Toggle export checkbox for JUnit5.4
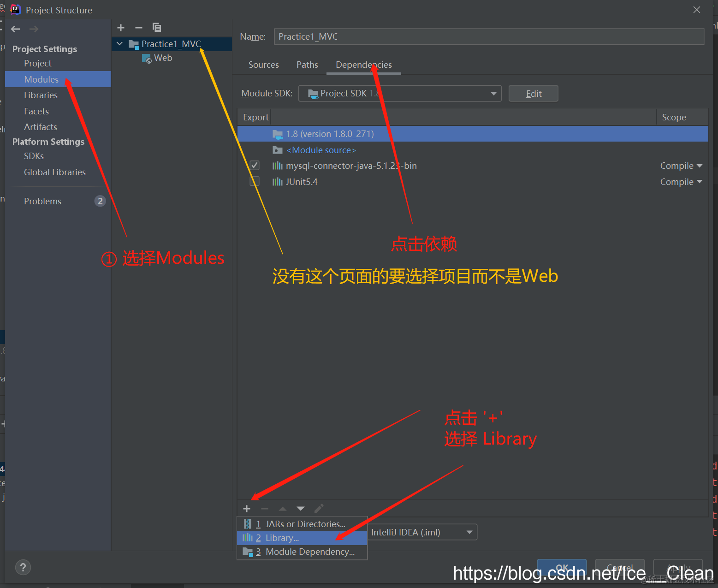 pyautogui.click(x=255, y=181)
